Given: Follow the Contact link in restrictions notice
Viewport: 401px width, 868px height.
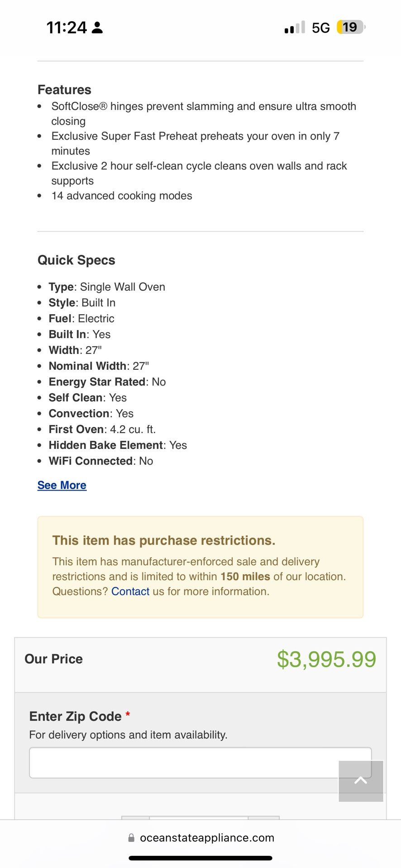Looking at the screenshot, I should click(x=130, y=591).
